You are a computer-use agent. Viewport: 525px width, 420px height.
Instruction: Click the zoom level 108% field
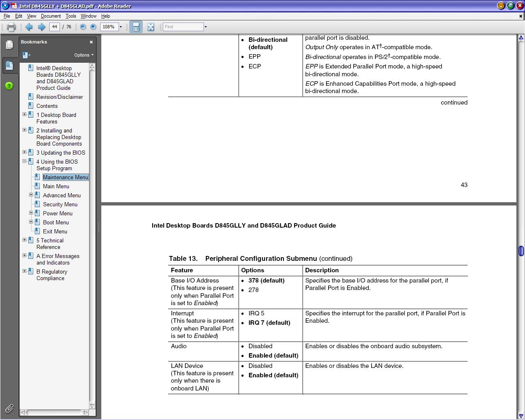[x=109, y=27]
